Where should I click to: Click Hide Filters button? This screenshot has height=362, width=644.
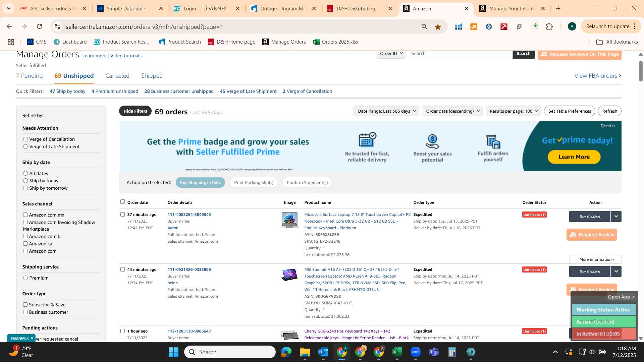click(135, 111)
